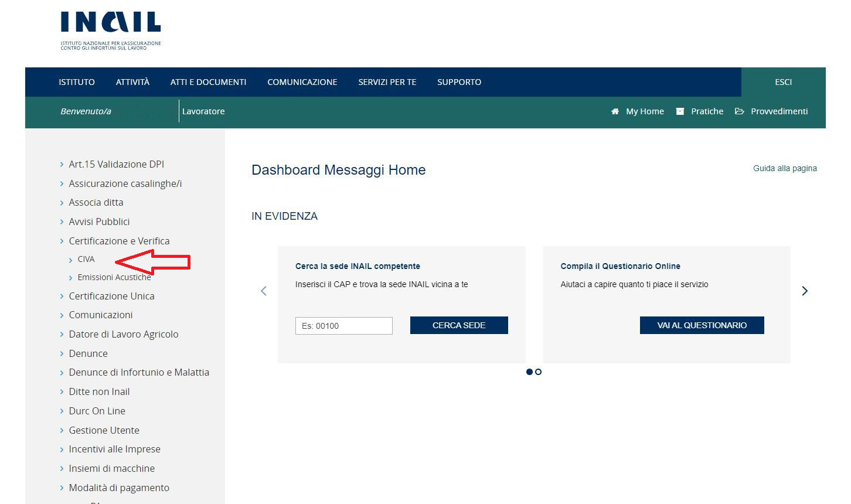Click the CAP input field
Screen dimensions: 851x504
344,326
